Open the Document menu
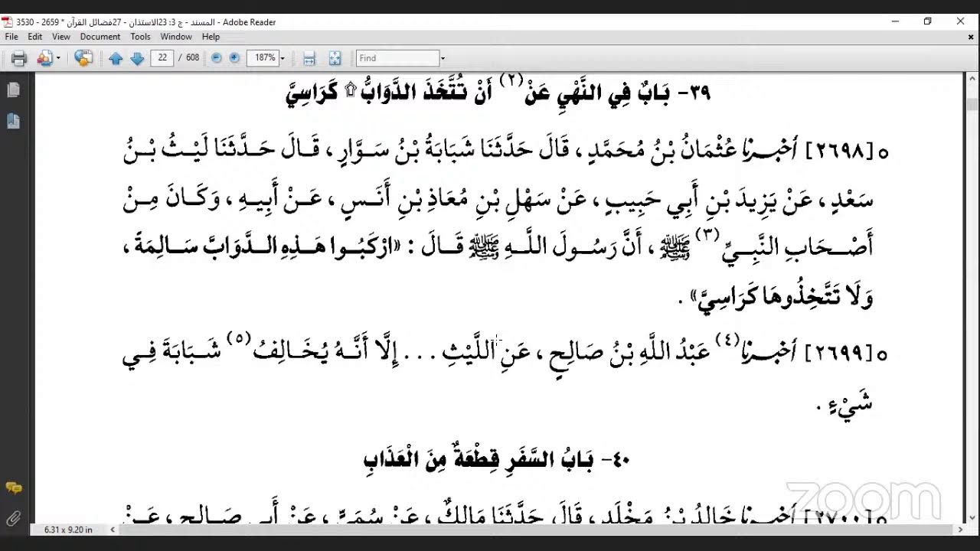980x551 pixels. click(100, 37)
